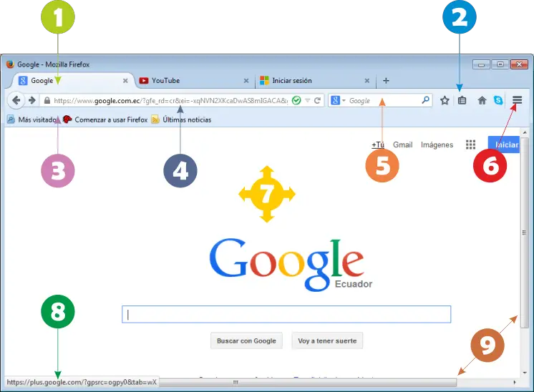This screenshot has width=534, height=392.
Task: Click Voy a tener suerte button
Action: pos(327,340)
